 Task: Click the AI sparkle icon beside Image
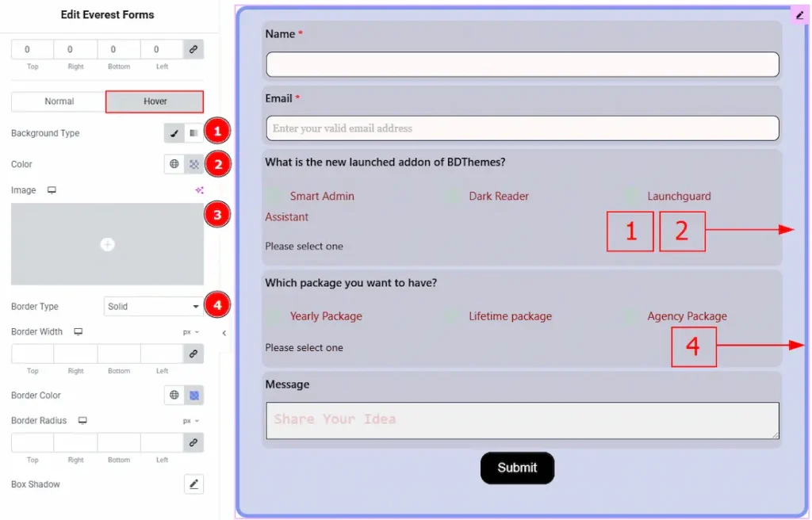click(199, 190)
